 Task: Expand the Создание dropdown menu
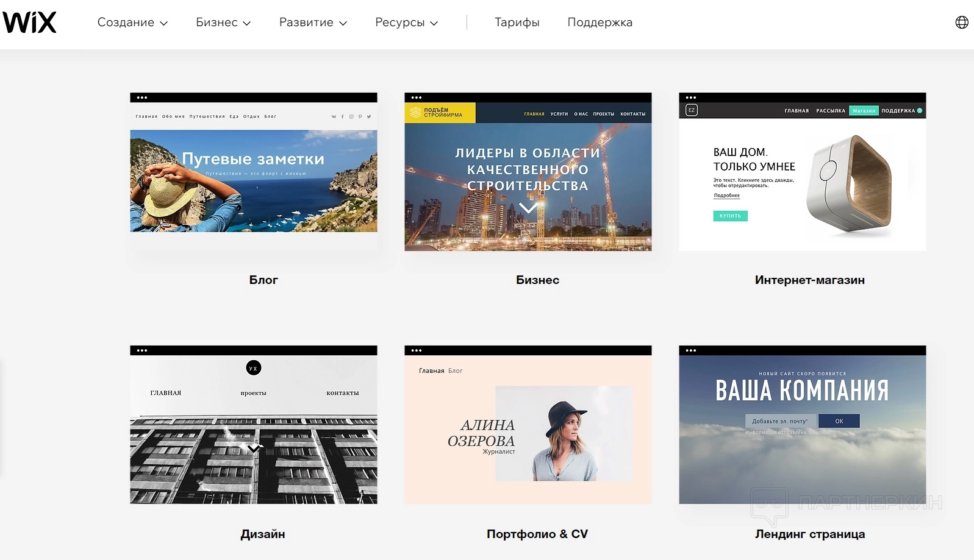pyautogui.click(x=132, y=23)
